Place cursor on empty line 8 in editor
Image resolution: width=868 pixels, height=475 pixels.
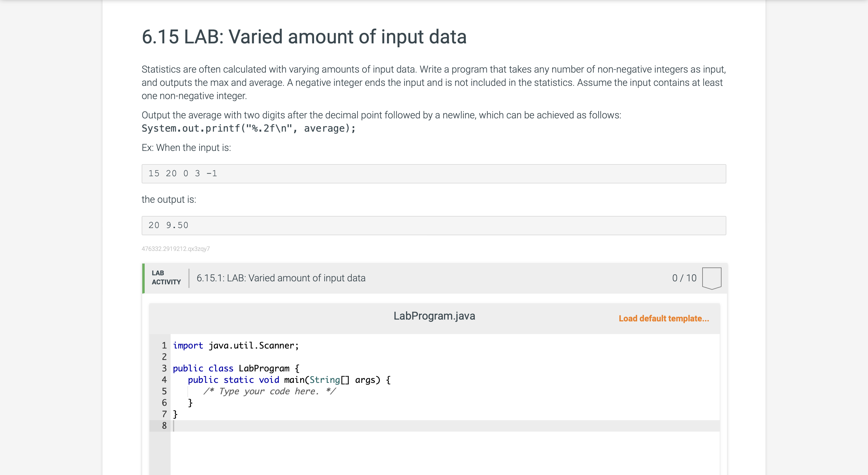[445, 426]
